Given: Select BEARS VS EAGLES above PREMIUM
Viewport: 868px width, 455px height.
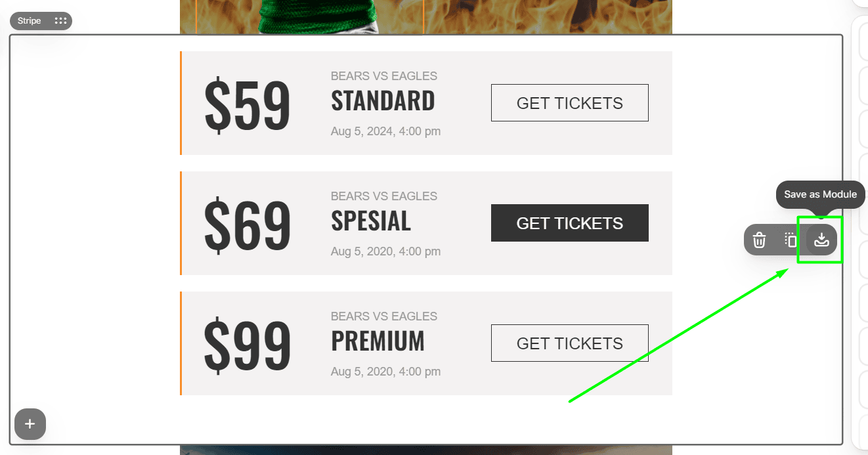Looking at the screenshot, I should [x=384, y=316].
